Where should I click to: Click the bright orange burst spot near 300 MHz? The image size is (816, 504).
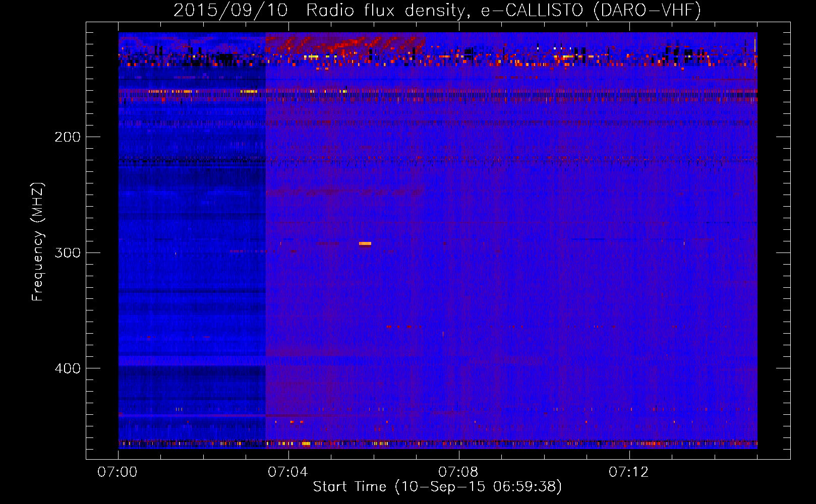[x=365, y=244]
